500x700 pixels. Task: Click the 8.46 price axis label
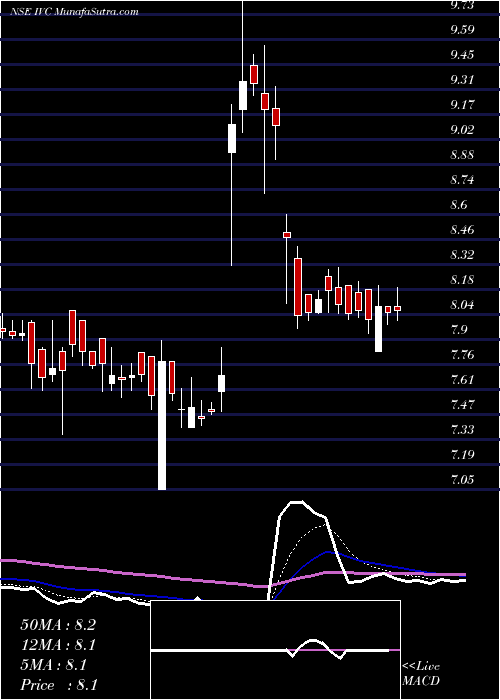(x=463, y=230)
